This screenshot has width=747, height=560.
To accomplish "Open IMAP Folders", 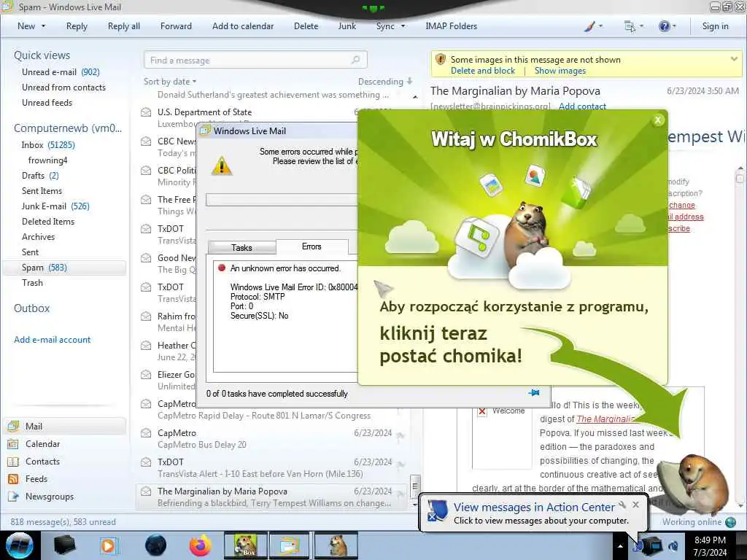I will pos(451,26).
